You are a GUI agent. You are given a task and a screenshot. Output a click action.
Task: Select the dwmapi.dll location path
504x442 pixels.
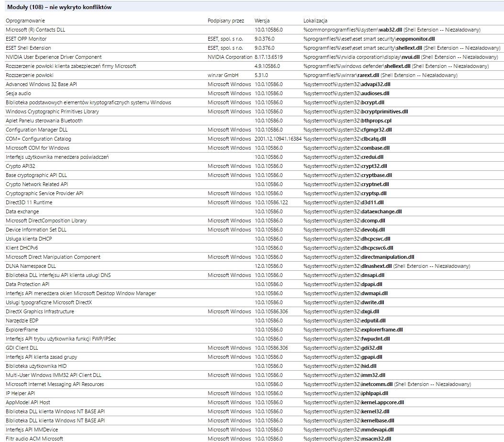pyautogui.click(x=346, y=293)
